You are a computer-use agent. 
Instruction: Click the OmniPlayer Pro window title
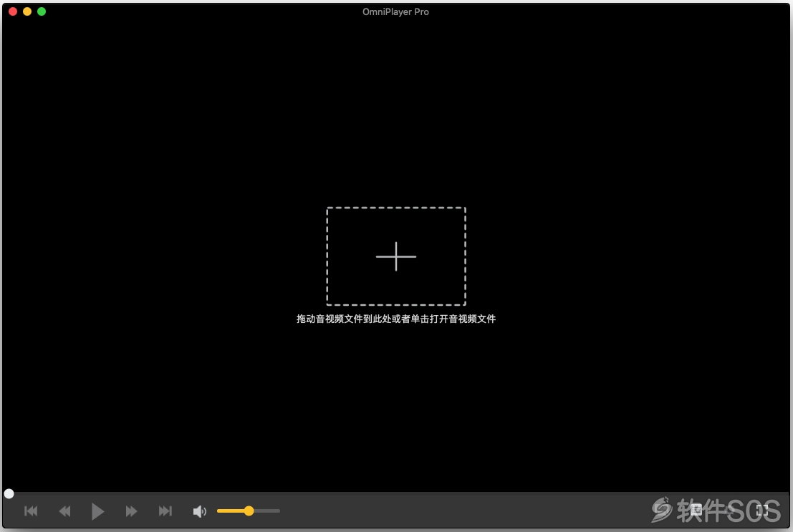click(395, 11)
